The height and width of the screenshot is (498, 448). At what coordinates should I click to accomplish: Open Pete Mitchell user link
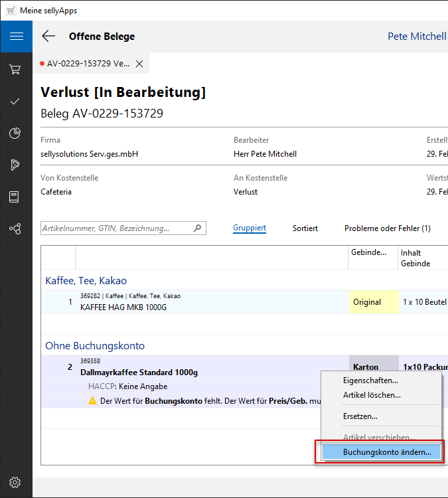click(x=416, y=37)
